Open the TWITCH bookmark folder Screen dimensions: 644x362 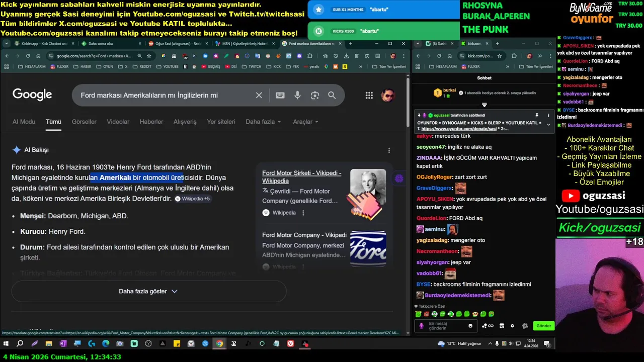pyautogui.click(x=251, y=66)
